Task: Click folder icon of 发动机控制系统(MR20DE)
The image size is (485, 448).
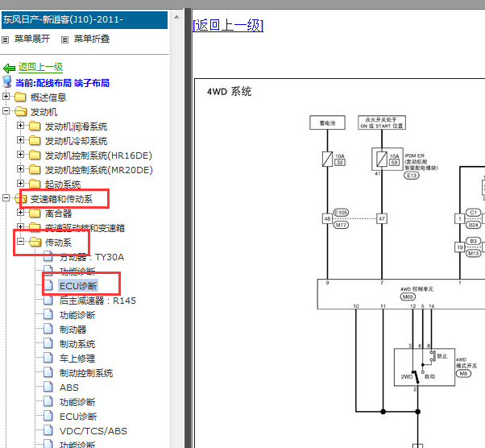Action: click(35, 169)
